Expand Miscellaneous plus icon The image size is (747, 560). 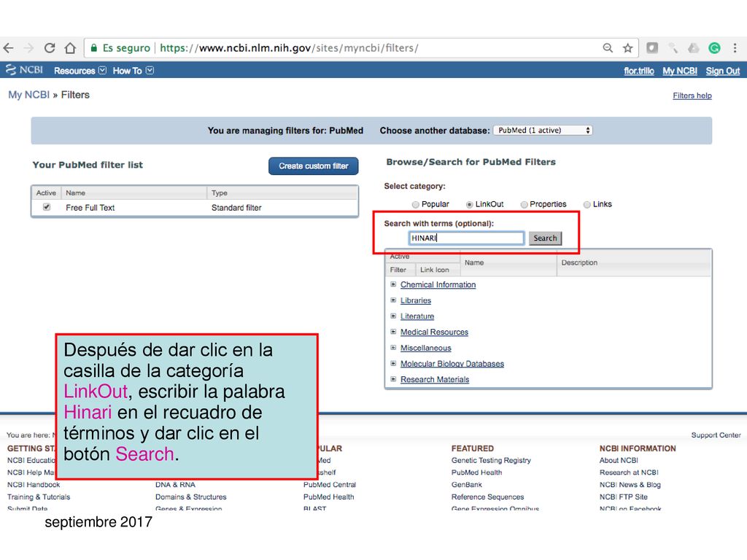coord(393,348)
